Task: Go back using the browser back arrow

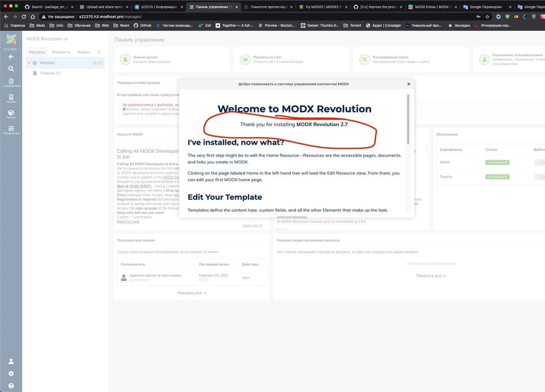Action: 6,17
